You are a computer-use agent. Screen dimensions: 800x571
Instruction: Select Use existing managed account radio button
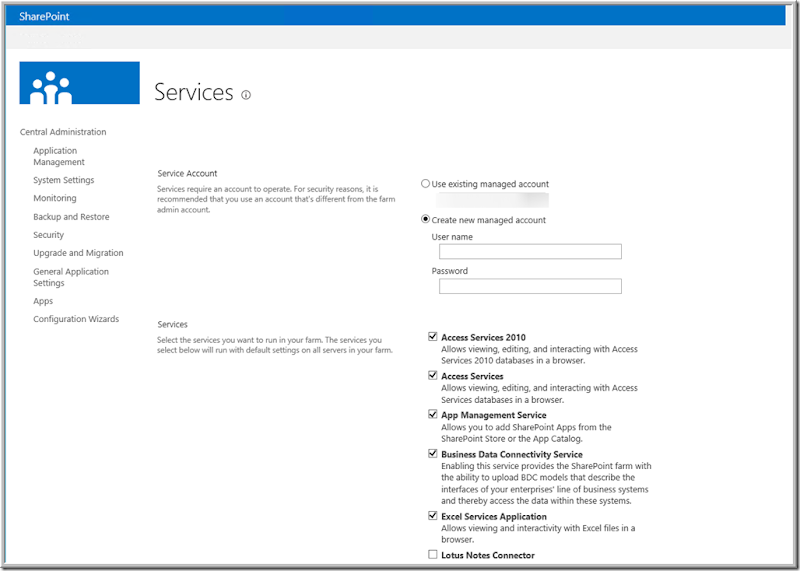(x=426, y=184)
